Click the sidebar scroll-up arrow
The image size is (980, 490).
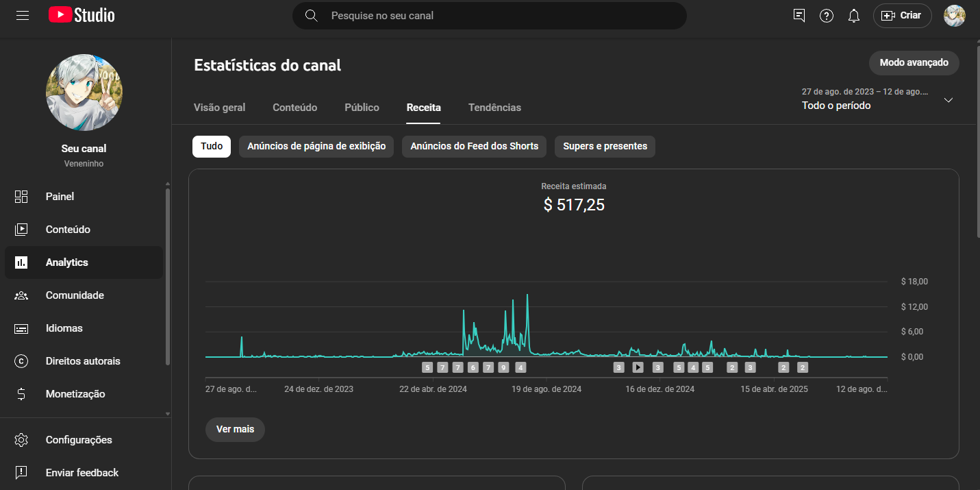168,184
